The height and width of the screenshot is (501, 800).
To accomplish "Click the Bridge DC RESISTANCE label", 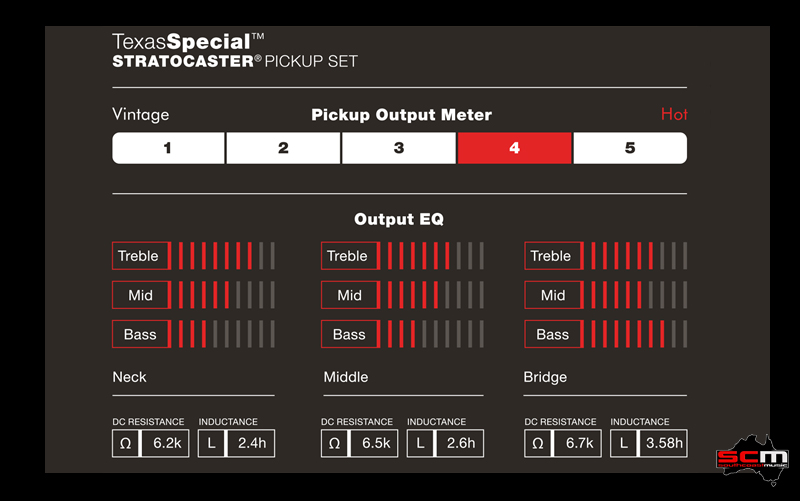I will pos(561,422).
